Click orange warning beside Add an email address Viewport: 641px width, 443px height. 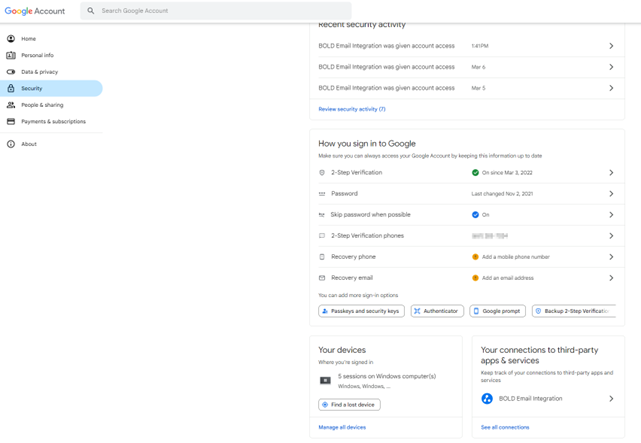475,278
